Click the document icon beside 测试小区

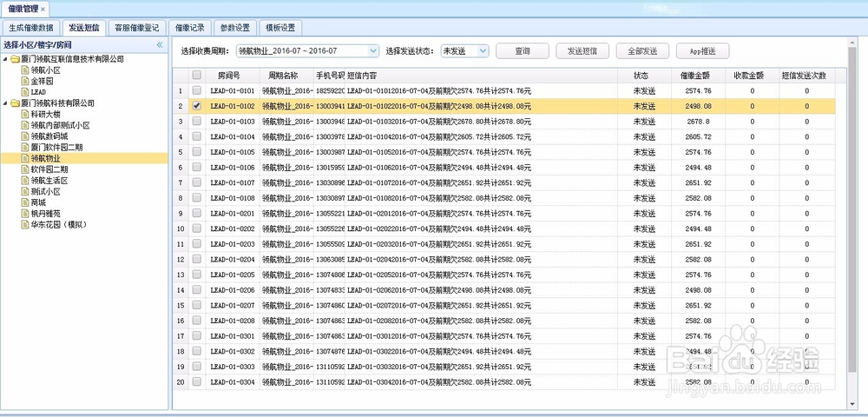tap(25, 192)
